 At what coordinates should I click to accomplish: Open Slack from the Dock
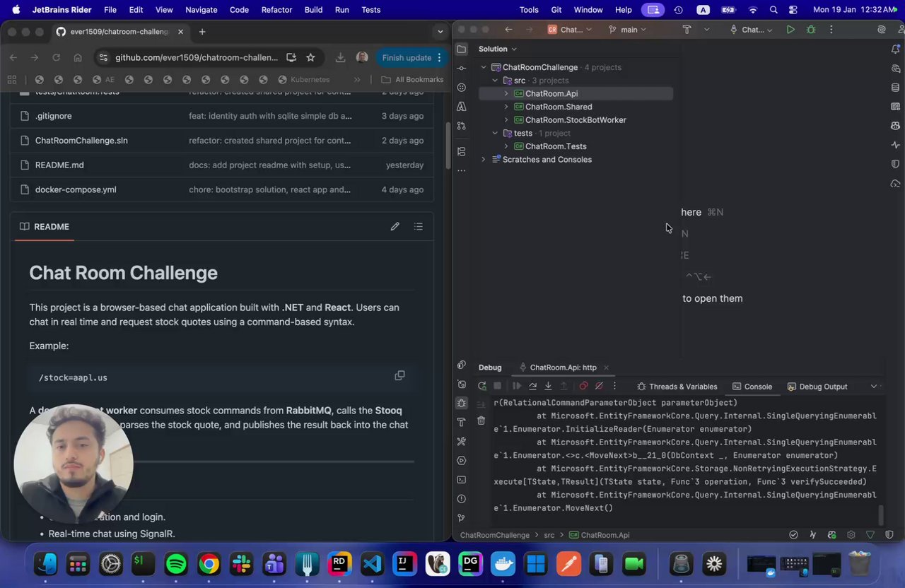(x=241, y=564)
